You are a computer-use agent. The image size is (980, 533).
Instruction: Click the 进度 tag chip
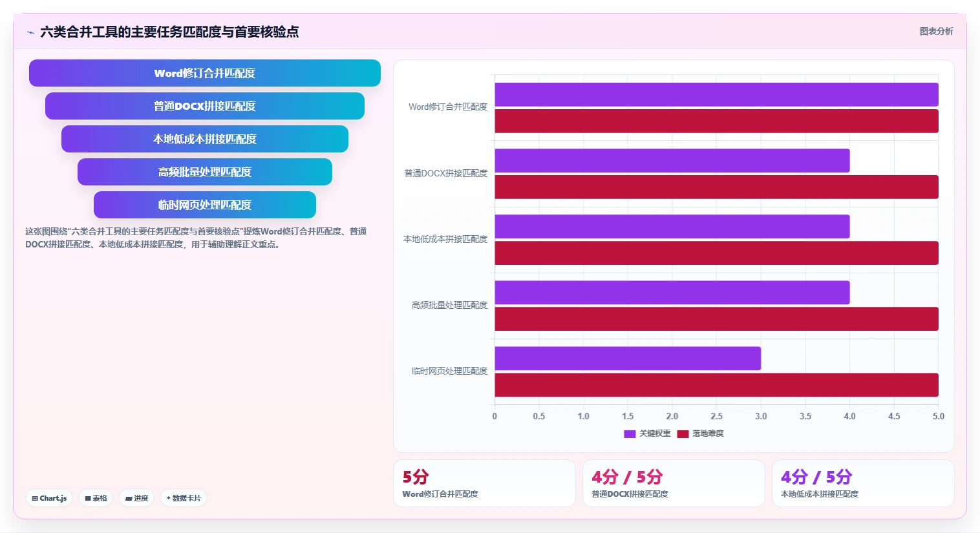[x=136, y=498]
